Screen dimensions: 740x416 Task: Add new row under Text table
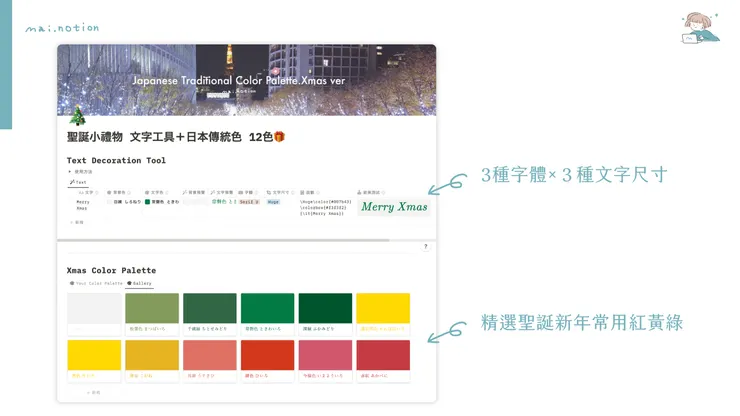77,222
